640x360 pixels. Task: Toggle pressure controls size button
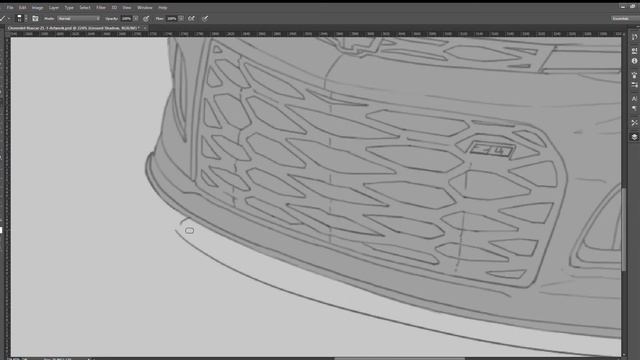click(x=205, y=18)
